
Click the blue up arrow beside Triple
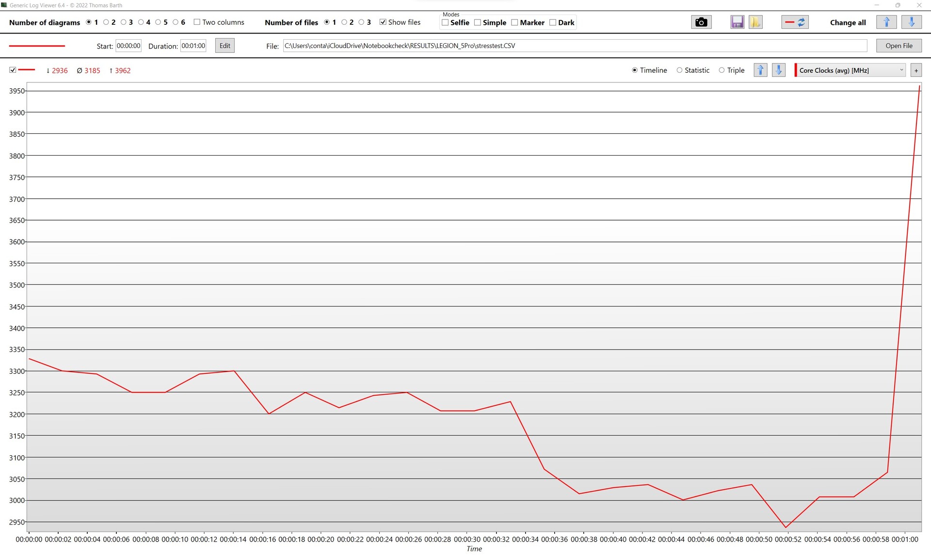pyautogui.click(x=760, y=70)
